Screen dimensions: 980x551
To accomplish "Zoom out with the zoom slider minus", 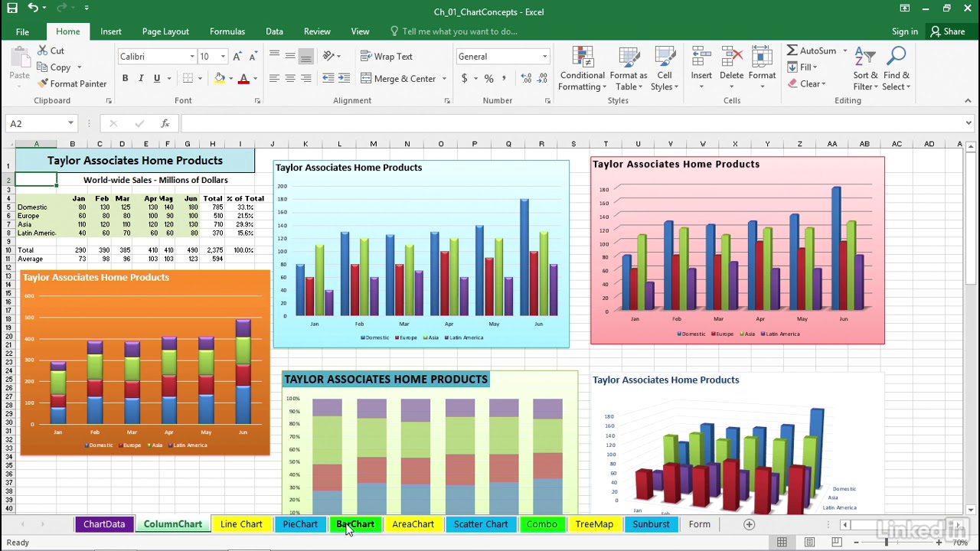I will (856, 543).
